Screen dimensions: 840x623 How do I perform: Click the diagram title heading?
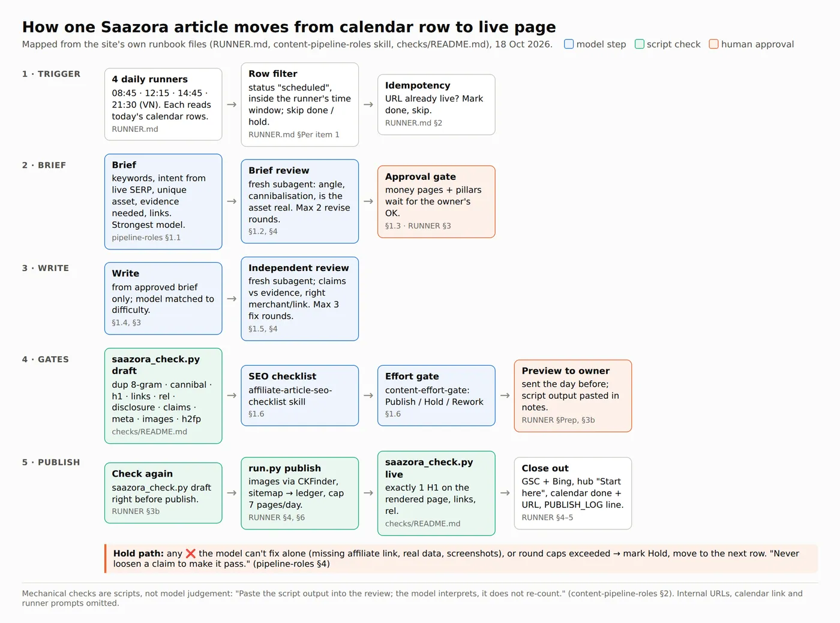click(x=289, y=27)
